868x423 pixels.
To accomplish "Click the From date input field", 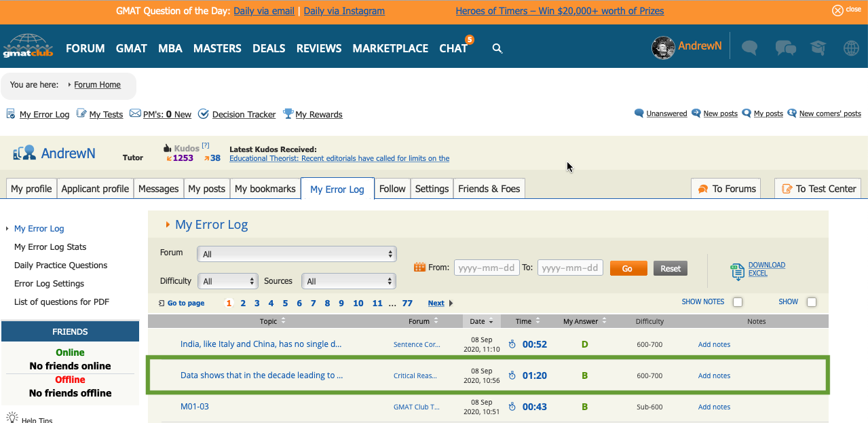I will [487, 268].
